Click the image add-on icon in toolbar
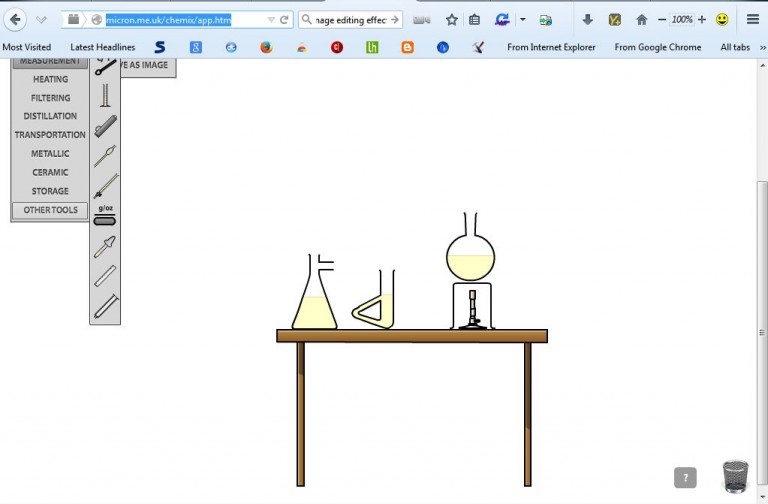 tap(546, 20)
